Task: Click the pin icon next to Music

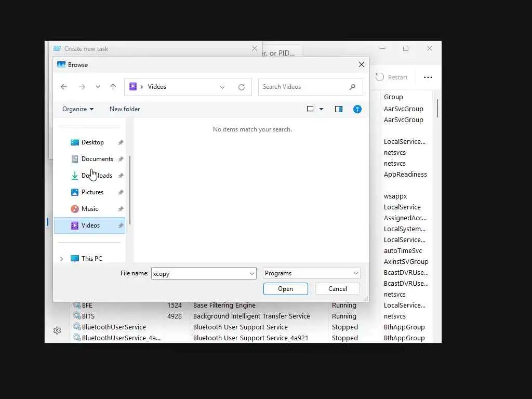Action: pyautogui.click(x=121, y=209)
